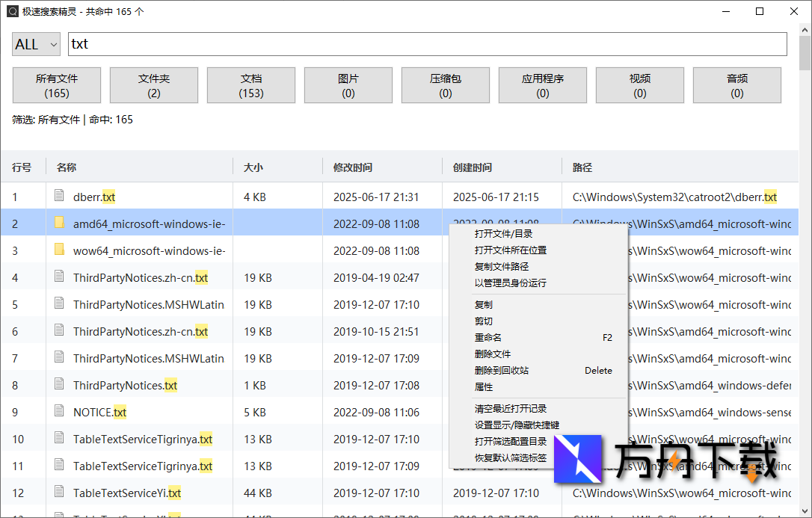Open the ALL search type dropdown
Image resolution: width=812 pixels, height=518 pixels.
tap(35, 44)
